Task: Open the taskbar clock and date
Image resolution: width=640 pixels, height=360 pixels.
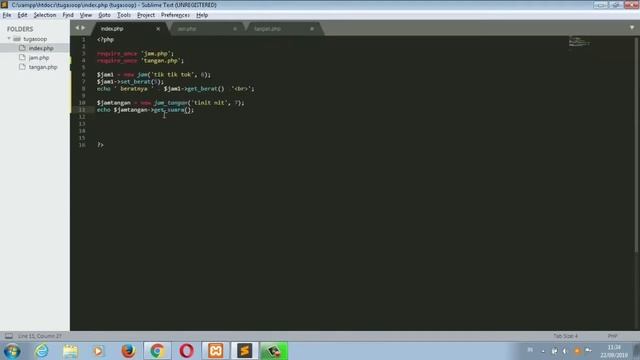Action: (614, 351)
